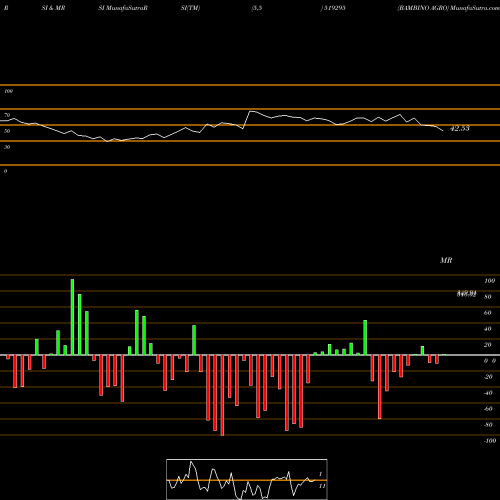This screenshot has width=500, height=500.
Task: Click the 'SI MunafaSutraR' header text
Action: 123,8
